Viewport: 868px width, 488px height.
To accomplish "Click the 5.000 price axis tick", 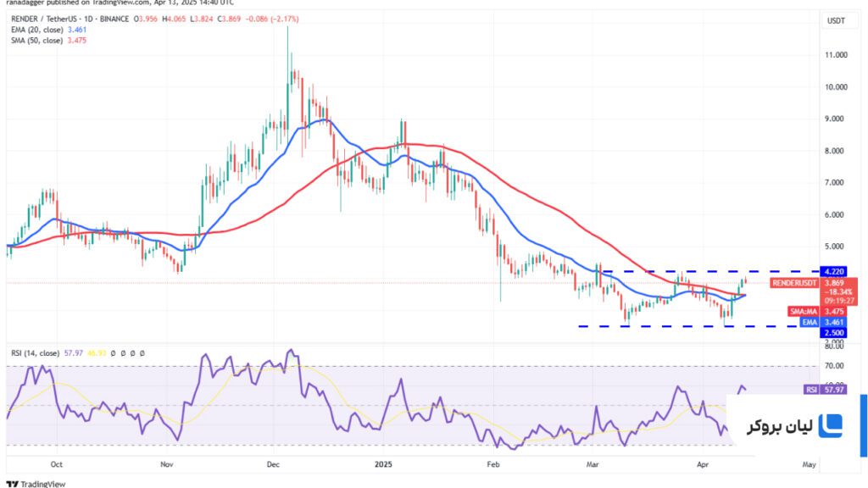I will pyautogui.click(x=836, y=247).
